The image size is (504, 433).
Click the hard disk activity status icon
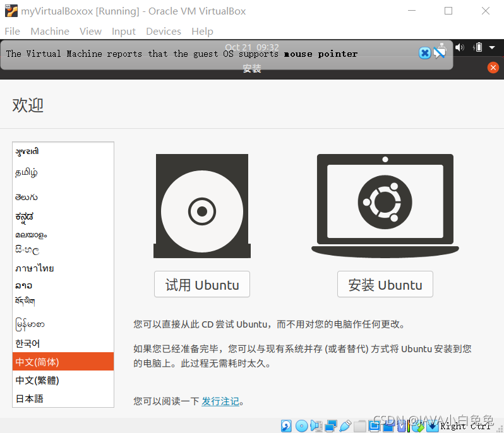pyautogui.click(x=286, y=426)
